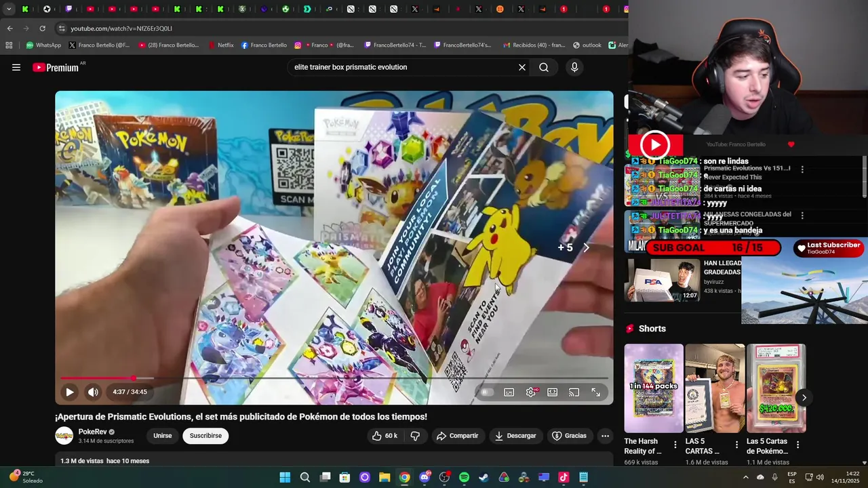Reload the page

tap(42, 28)
